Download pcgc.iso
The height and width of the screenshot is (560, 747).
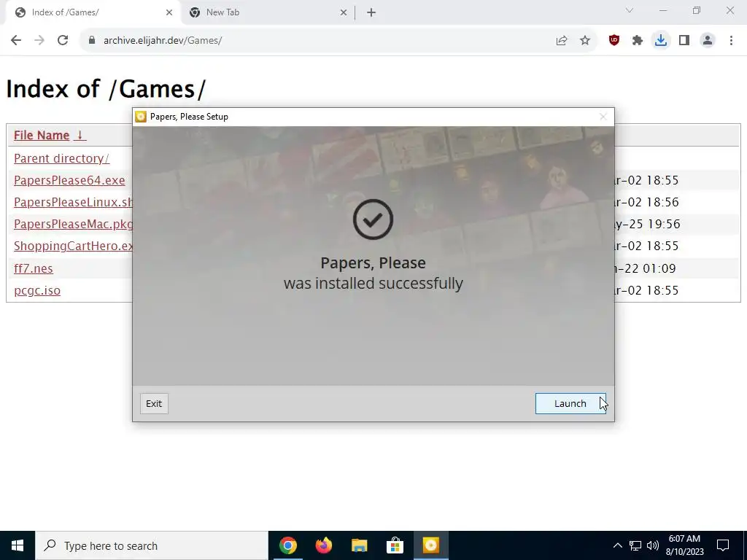pos(37,290)
